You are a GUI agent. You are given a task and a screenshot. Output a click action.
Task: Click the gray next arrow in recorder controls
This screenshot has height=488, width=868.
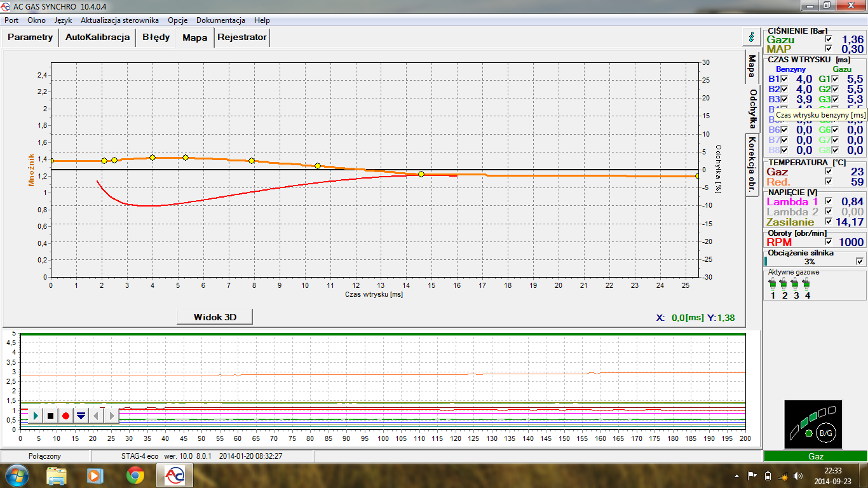[111, 416]
